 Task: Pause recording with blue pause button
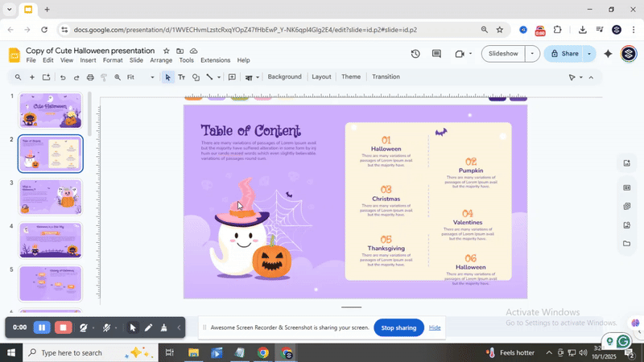click(41, 327)
